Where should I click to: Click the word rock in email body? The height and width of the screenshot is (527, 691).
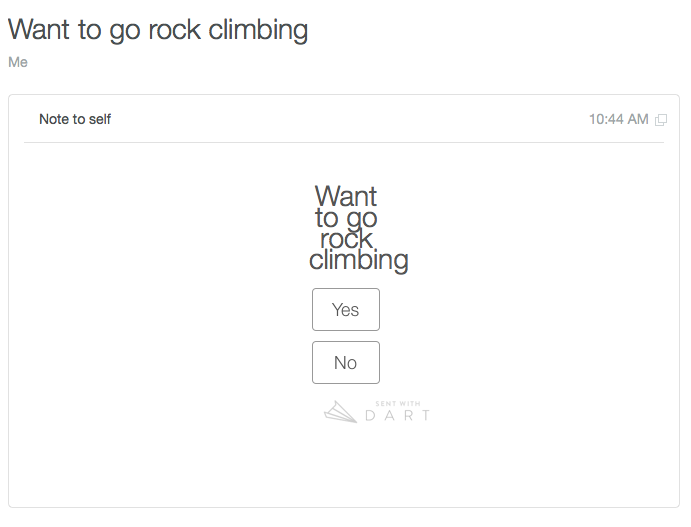[346, 238]
